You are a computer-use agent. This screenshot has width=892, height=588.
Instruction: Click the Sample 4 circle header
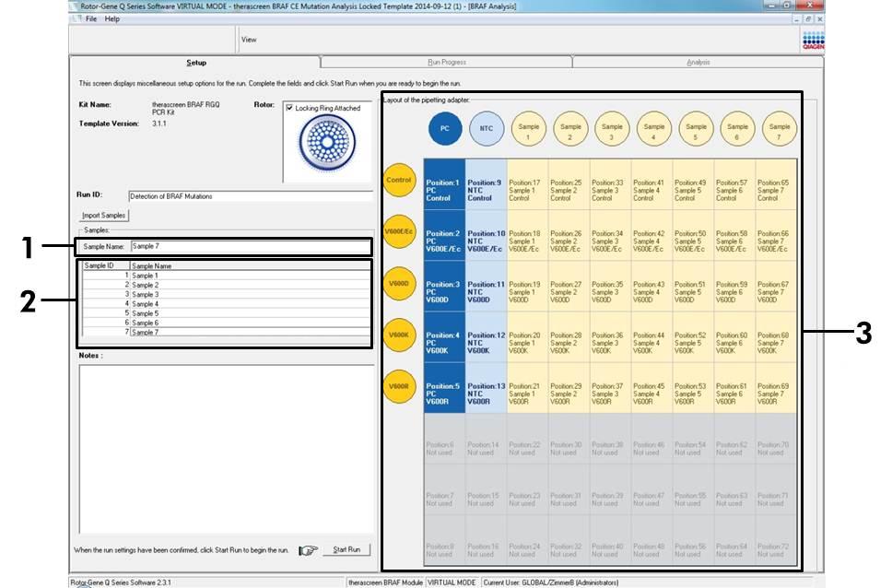(654, 128)
